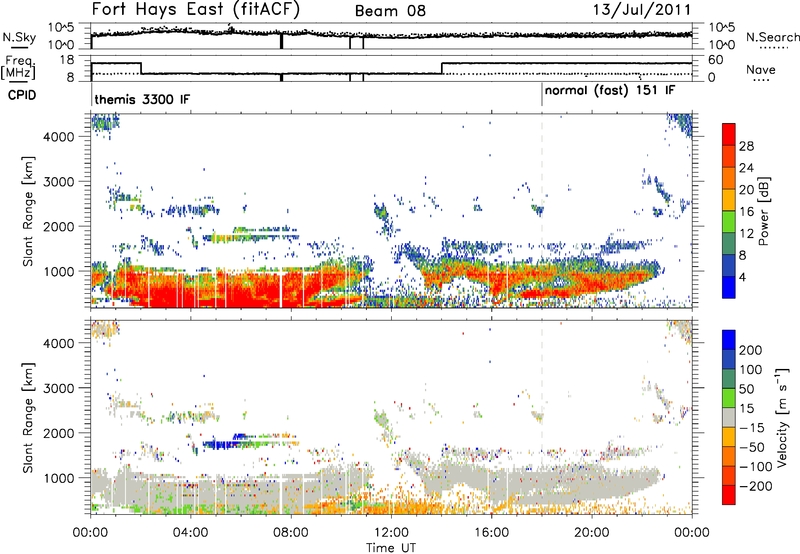Click the "20:00" time tick label
This screenshot has width=800, height=554.
(x=592, y=533)
